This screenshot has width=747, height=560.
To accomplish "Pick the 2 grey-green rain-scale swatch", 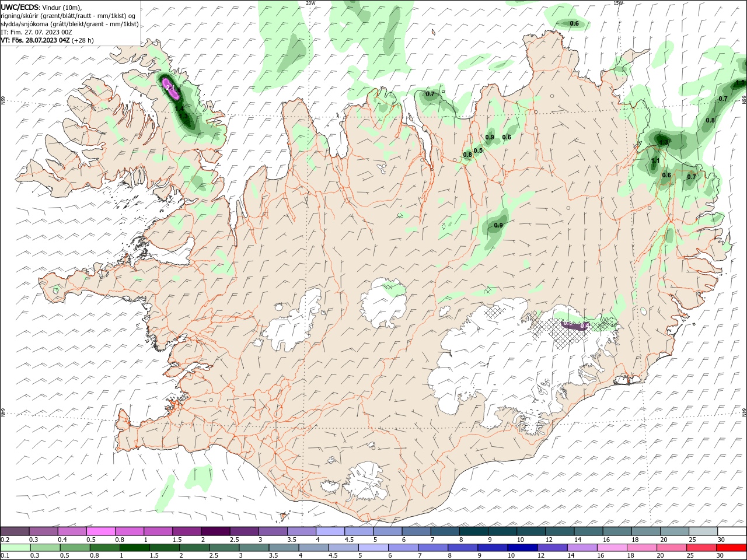I will pyautogui.click(x=194, y=548).
